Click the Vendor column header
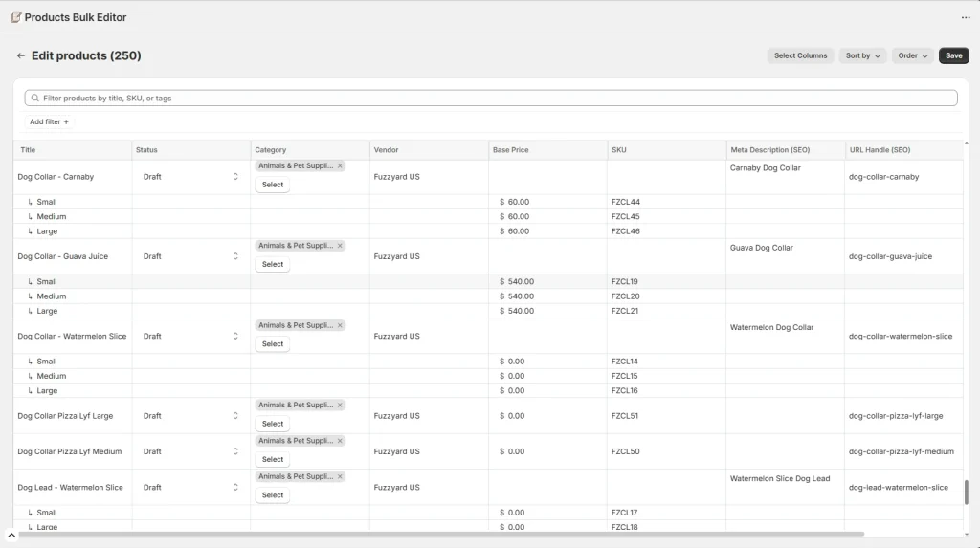The width and height of the screenshot is (980, 548). click(429, 150)
